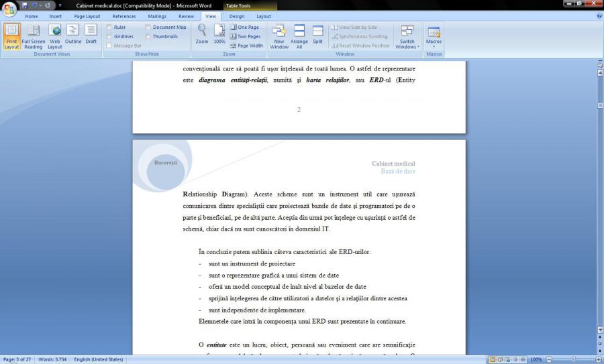Open the Zoom dialog magnifier
This screenshot has height=364, width=604.
tap(201, 34)
